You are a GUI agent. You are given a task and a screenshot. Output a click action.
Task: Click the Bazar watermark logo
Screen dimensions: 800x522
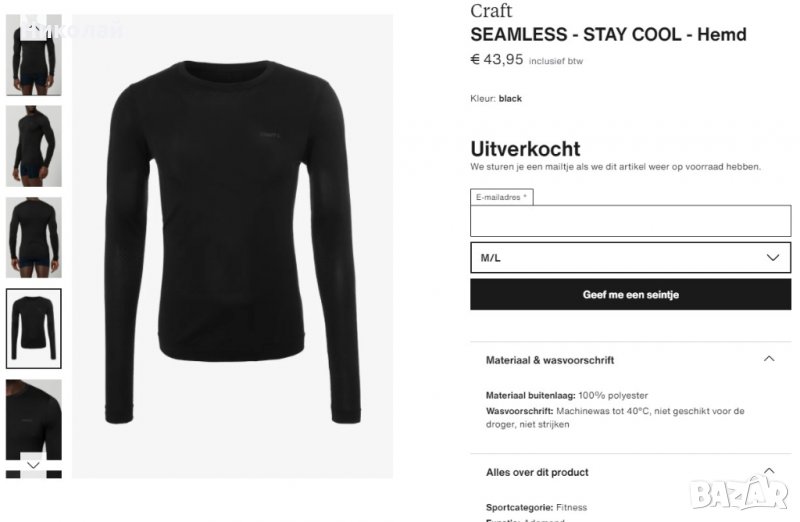point(739,493)
